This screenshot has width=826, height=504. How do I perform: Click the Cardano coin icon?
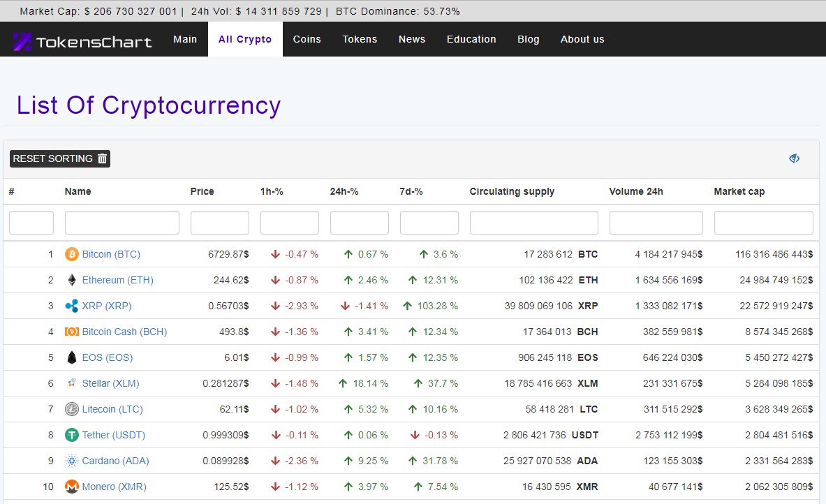(72, 461)
